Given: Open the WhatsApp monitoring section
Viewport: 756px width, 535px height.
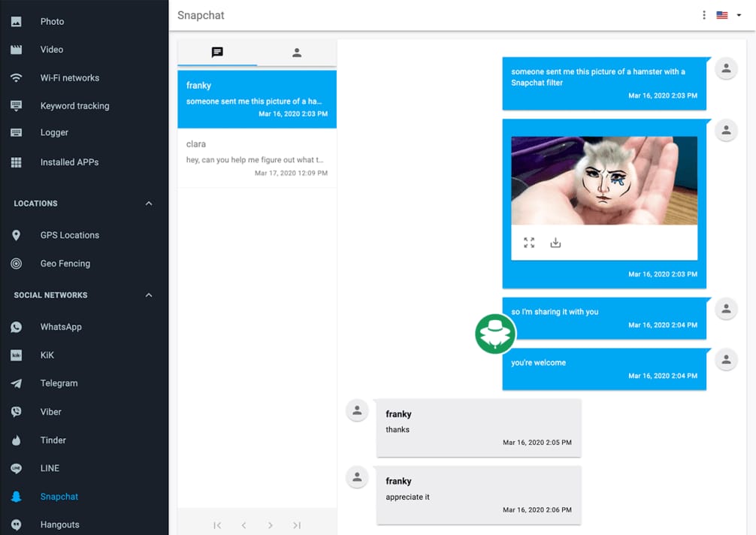Looking at the screenshot, I should [60, 326].
